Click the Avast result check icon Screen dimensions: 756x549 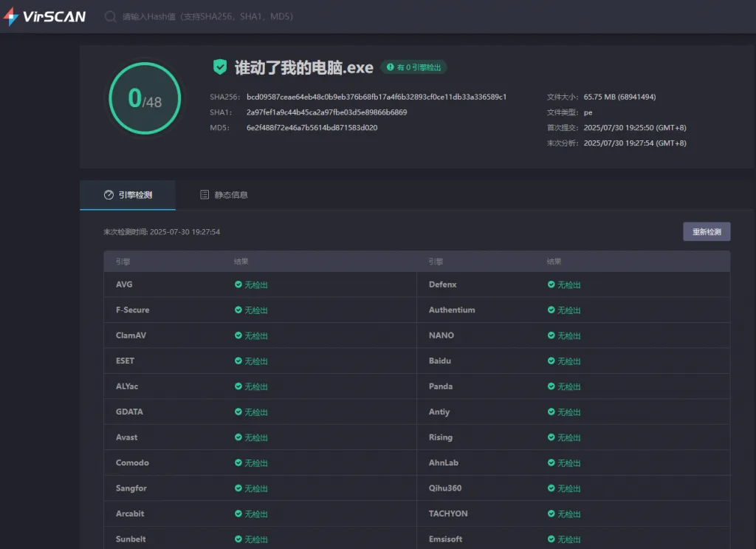(x=238, y=437)
